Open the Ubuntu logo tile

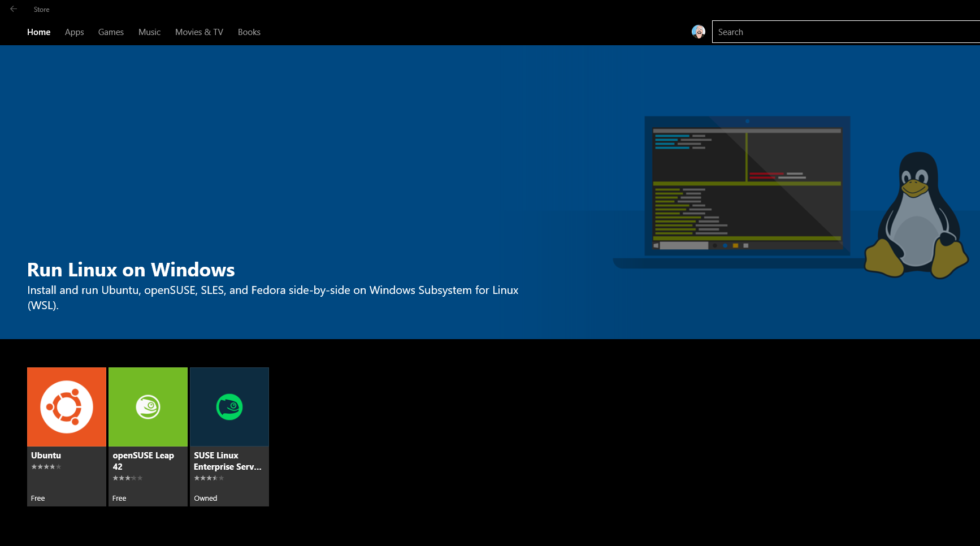tap(67, 407)
